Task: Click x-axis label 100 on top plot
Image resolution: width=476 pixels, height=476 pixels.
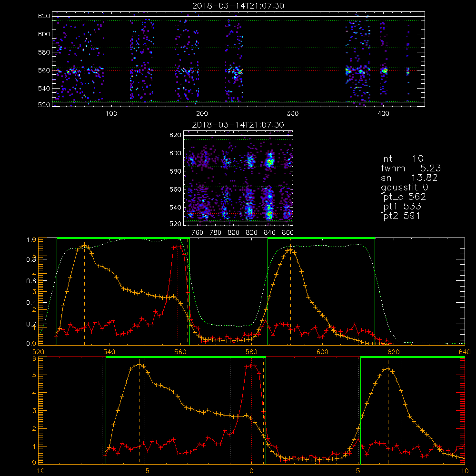Action: 111,114
